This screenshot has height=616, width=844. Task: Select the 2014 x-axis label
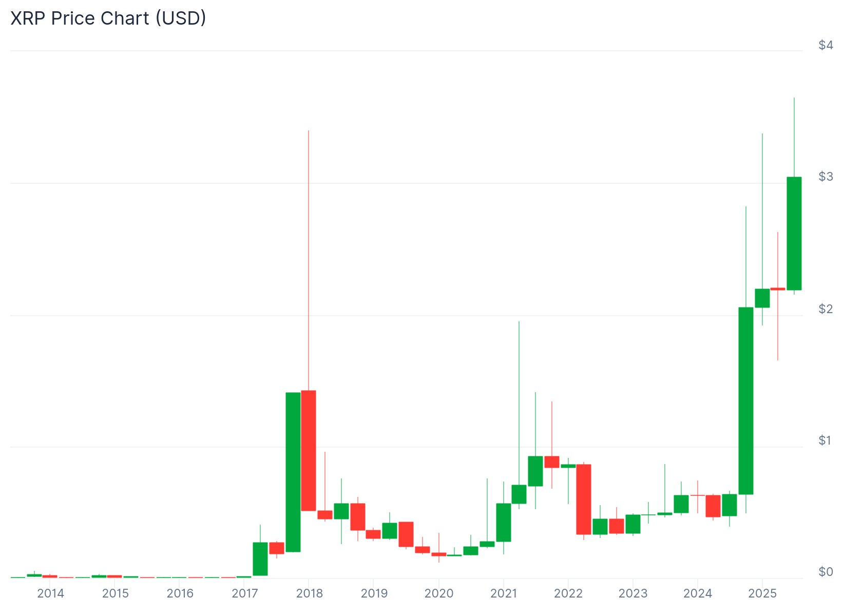pos(51,594)
